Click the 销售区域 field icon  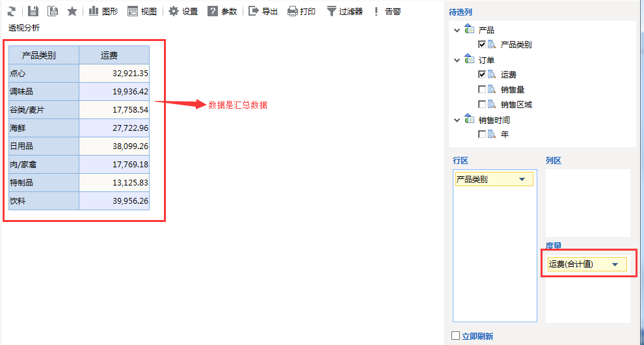click(492, 104)
